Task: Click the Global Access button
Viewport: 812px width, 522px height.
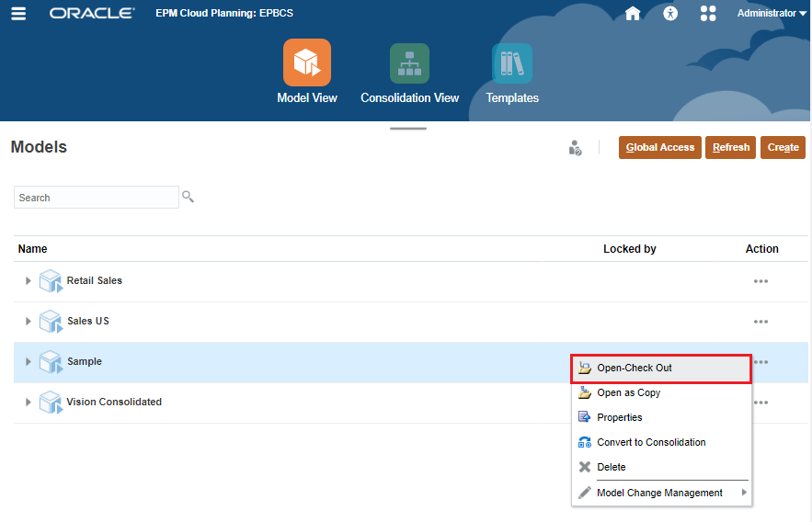Action: click(659, 147)
